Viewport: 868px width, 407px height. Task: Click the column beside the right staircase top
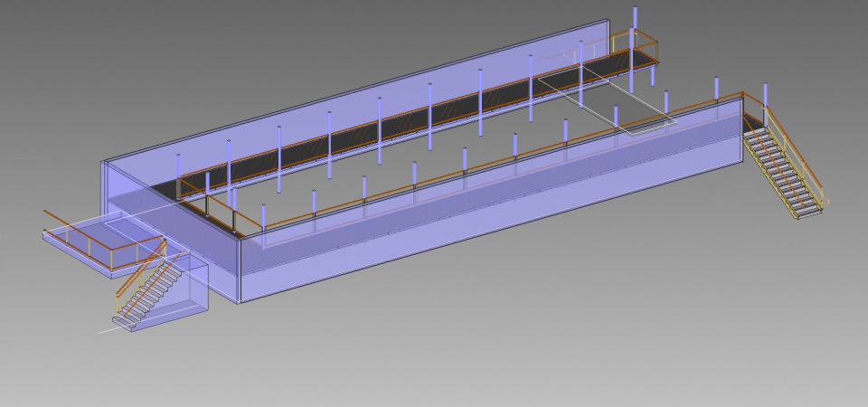[x=765, y=99]
